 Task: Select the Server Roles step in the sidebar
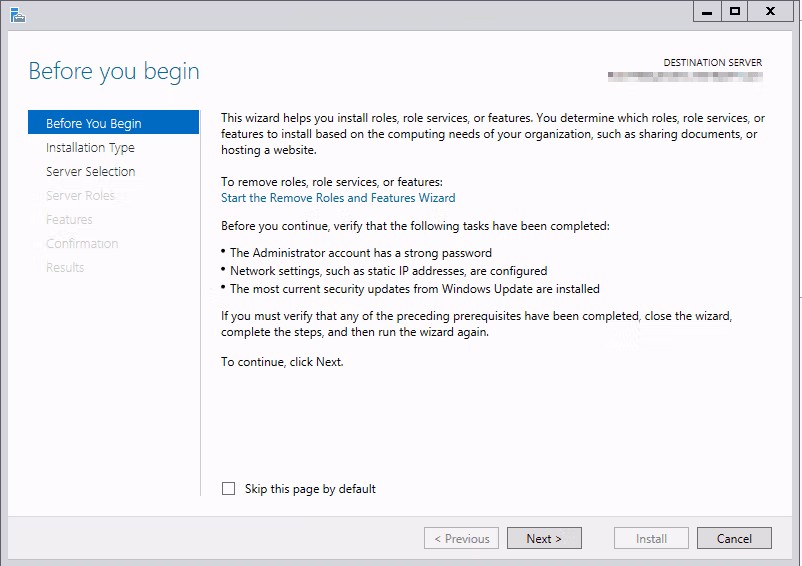pos(80,195)
